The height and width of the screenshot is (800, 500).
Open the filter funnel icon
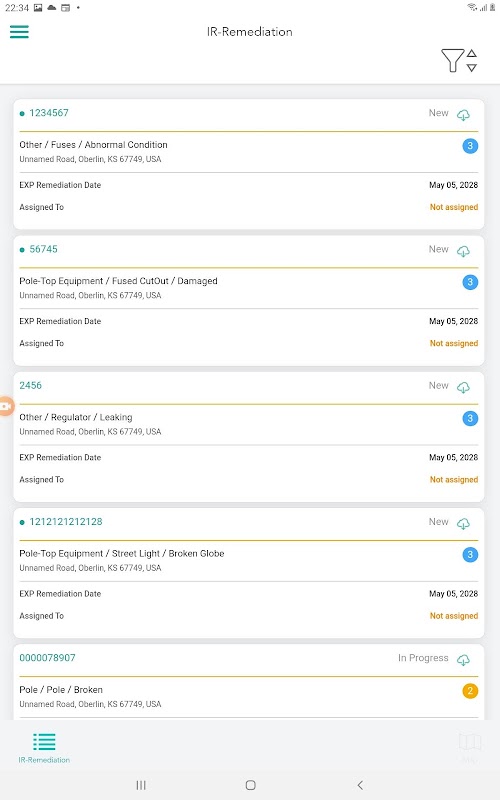[x=453, y=60]
